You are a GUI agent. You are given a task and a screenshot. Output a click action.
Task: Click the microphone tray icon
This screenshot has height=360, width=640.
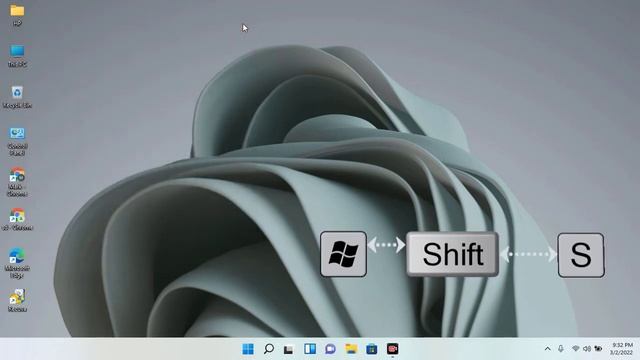561,349
